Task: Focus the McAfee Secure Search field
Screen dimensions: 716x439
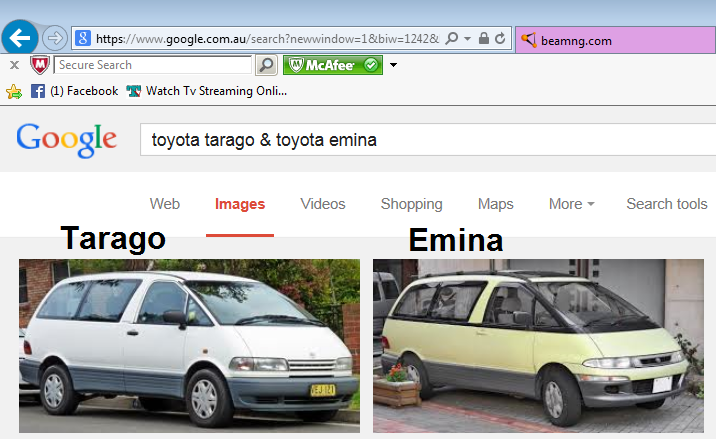Action: (x=153, y=65)
